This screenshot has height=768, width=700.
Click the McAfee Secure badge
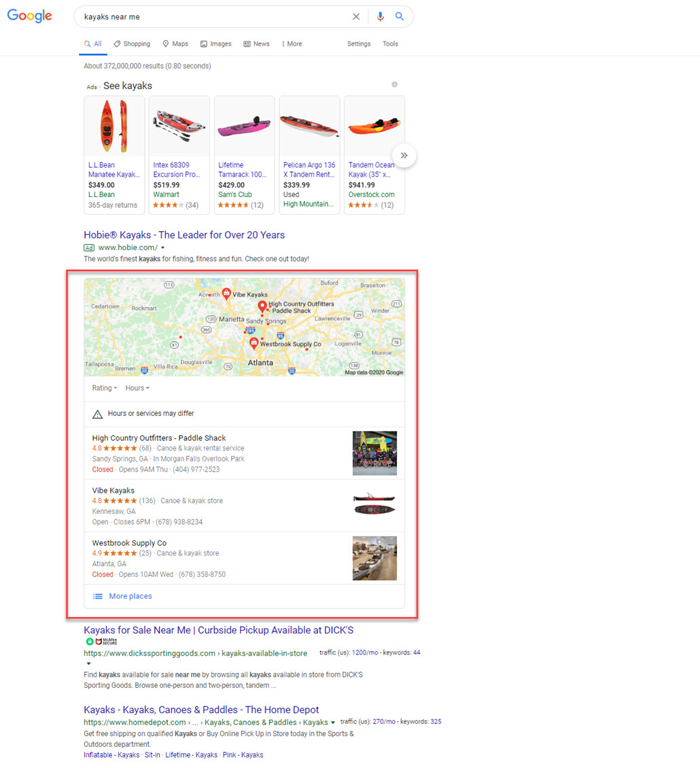[106, 641]
